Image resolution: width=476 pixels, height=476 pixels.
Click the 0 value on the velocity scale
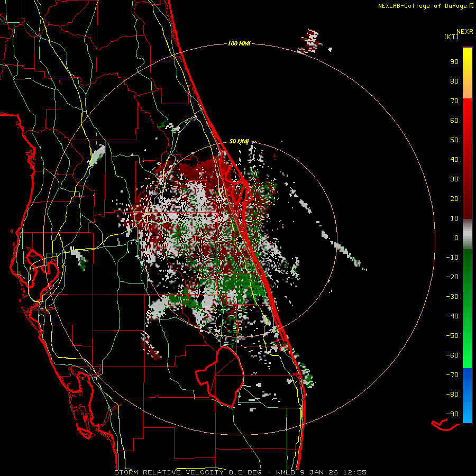(456, 237)
